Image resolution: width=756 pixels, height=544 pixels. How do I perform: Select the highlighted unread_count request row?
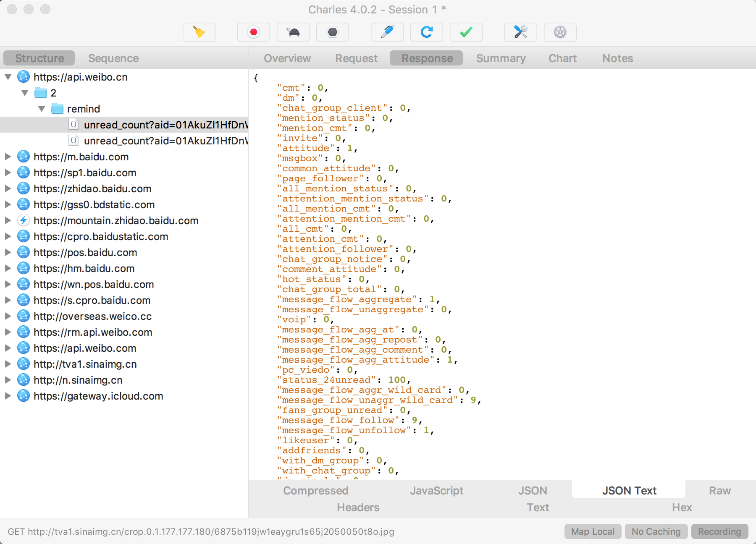(124, 125)
